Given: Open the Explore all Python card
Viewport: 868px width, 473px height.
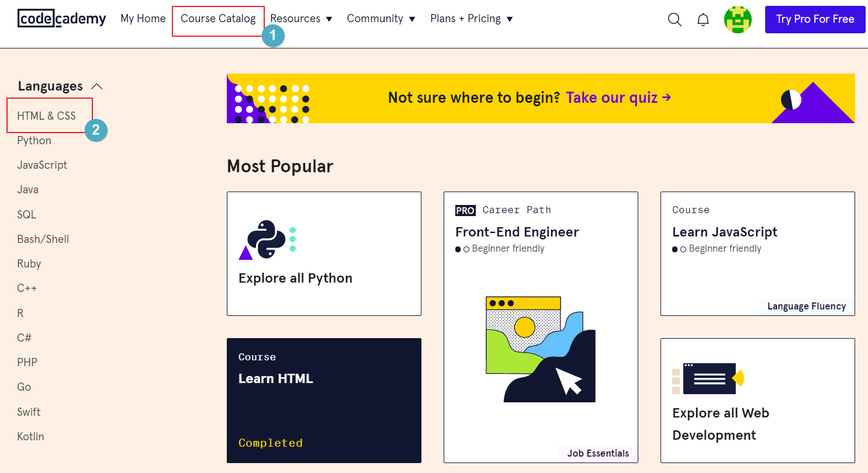Looking at the screenshot, I should pyautogui.click(x=324, y=253).
